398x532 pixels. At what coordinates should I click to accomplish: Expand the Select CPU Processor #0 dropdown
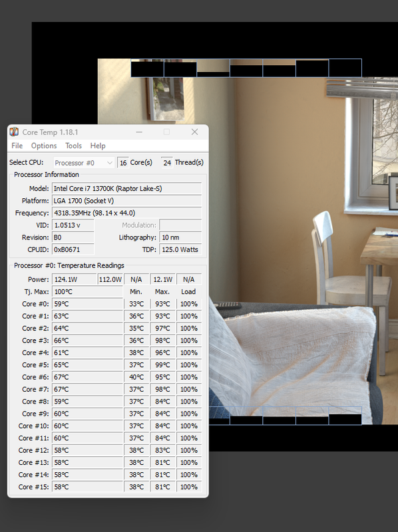click(84, 163)
